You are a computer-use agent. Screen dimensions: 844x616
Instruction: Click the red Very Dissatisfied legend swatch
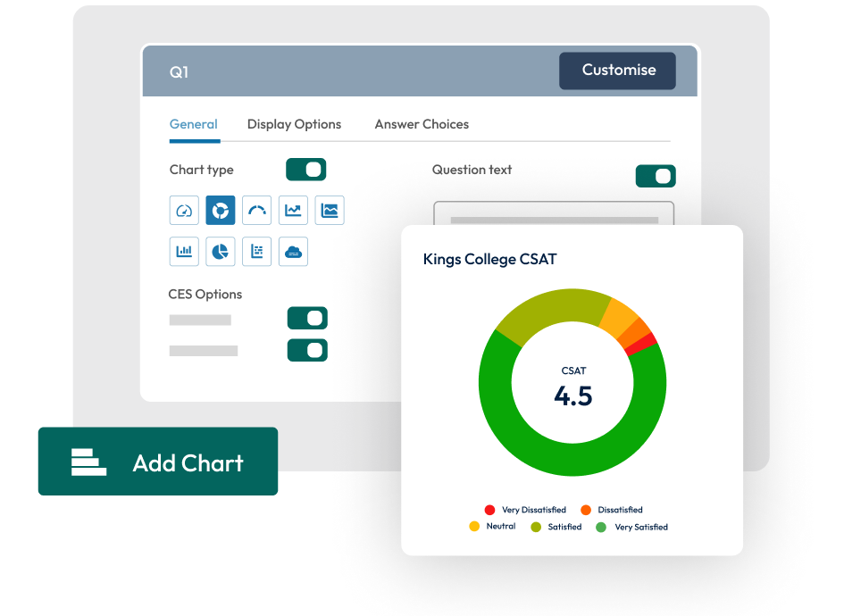point(489,510)
